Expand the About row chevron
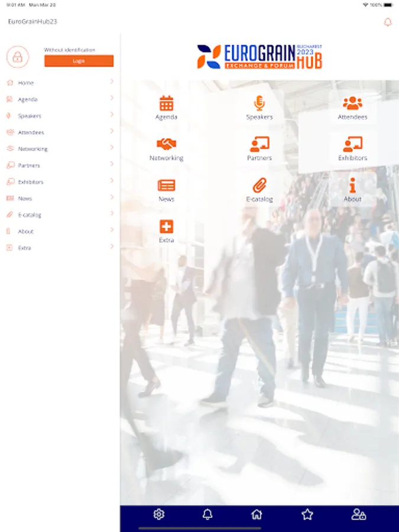399x532 pixels. click(x=112, y=230)
